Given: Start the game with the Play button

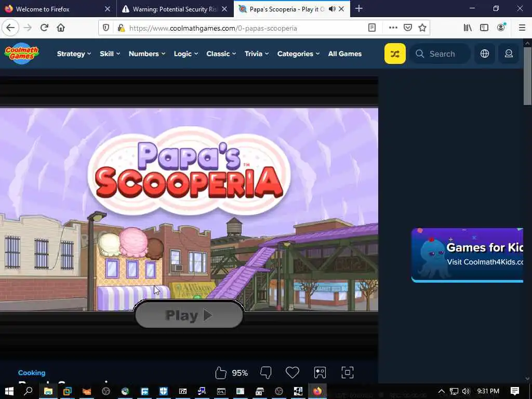Looking at the screenshot, I should coord(189,315).
